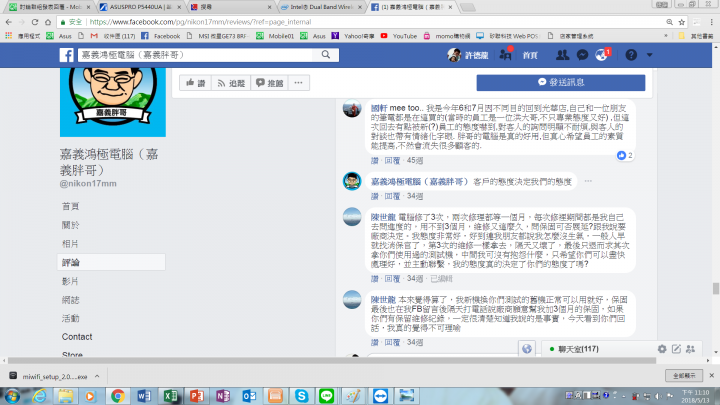Open the YouTube bookmark
720x405 pixels.
pos(399,36)
